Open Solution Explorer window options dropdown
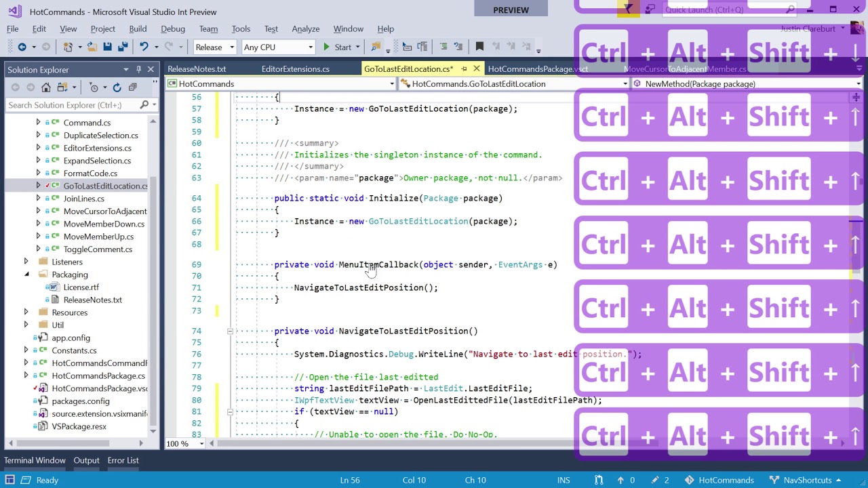This screenshot has width=868, height=488. (x=126, y=69)
